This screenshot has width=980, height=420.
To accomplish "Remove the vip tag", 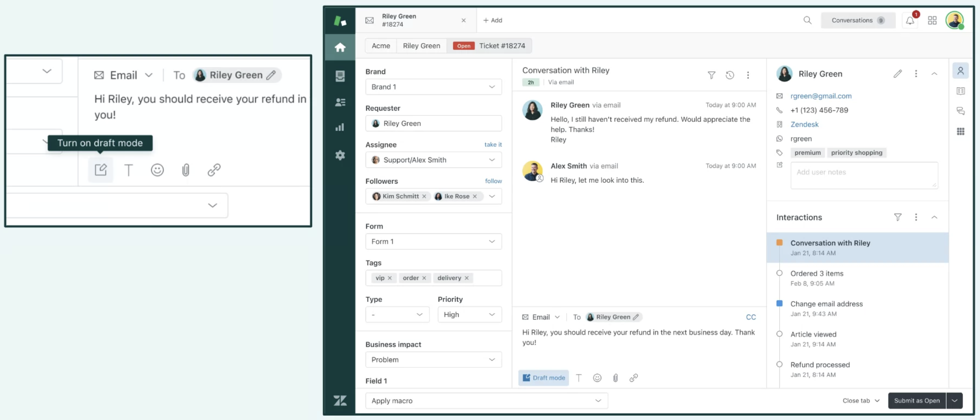I will click(x=389, y=278).
